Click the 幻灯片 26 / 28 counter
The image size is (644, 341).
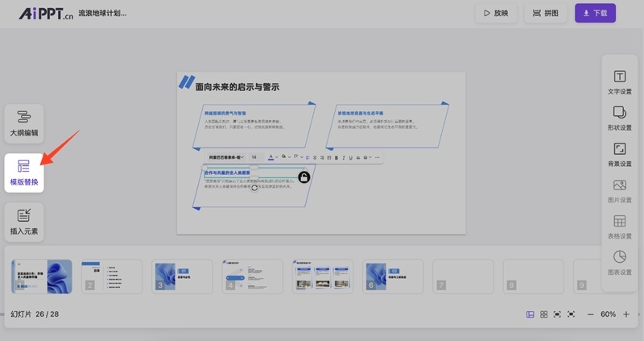click(35, 314)
